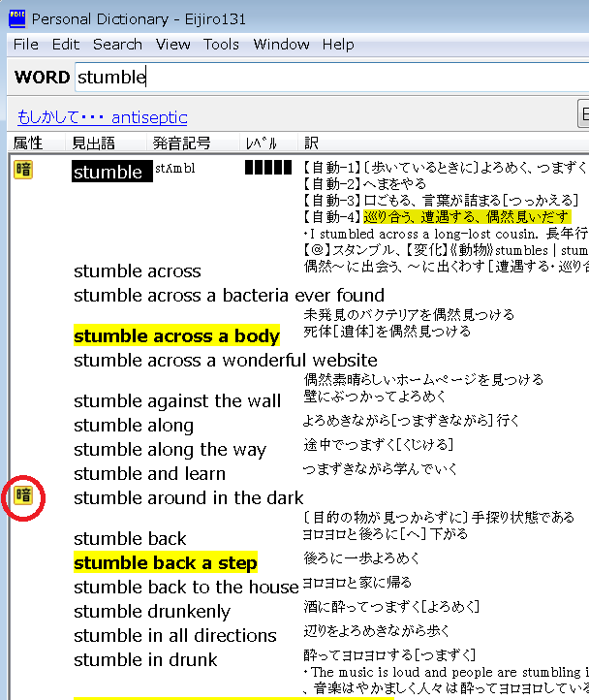Click the pronunciation stʌ́mbl text
Image resolution: width=589 pixels, height=700 pixels.
point(175,169)
